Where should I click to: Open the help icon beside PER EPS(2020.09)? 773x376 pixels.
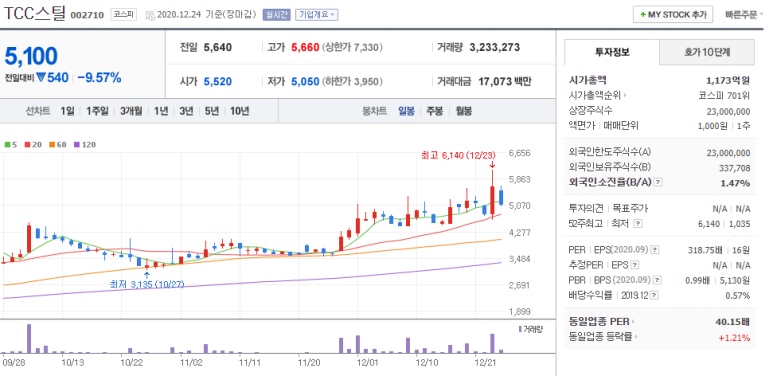[655, 250]
